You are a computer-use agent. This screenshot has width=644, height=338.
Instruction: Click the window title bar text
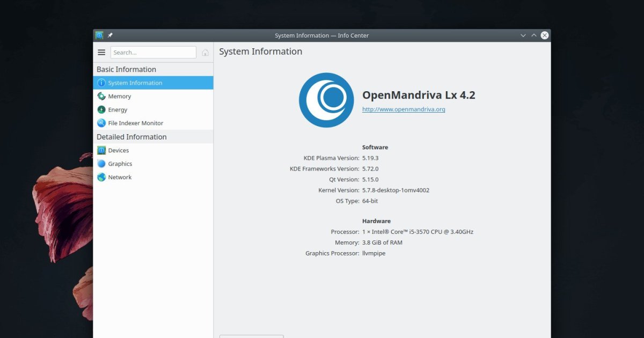point(321,35)
